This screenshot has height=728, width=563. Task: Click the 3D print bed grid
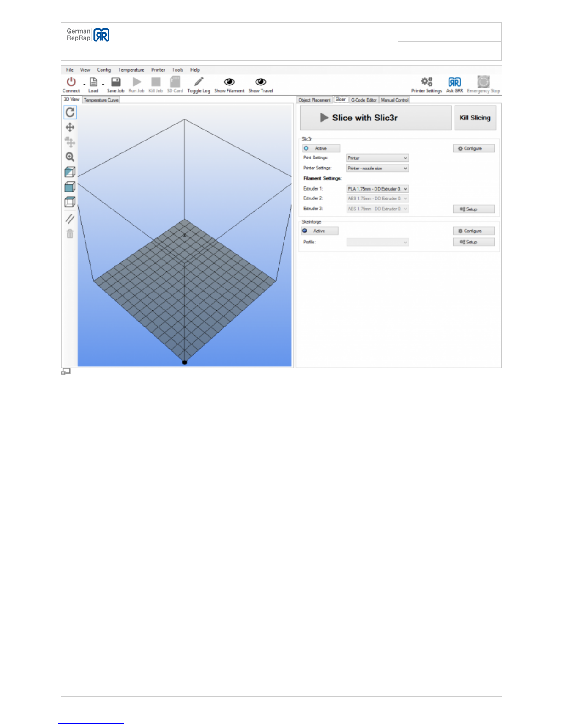pos(185,290)
